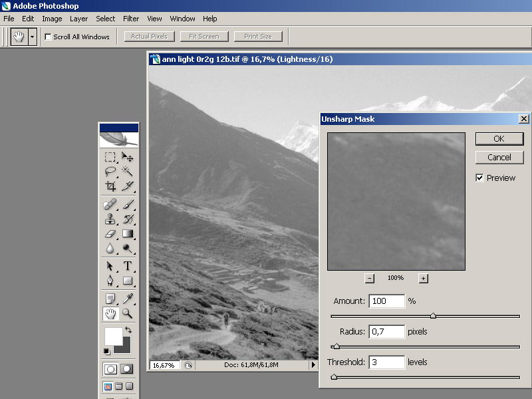The width and height of the screenshot is (532, 399).
Task: Open the Hand tool preset dropdown
Action: 33,37
